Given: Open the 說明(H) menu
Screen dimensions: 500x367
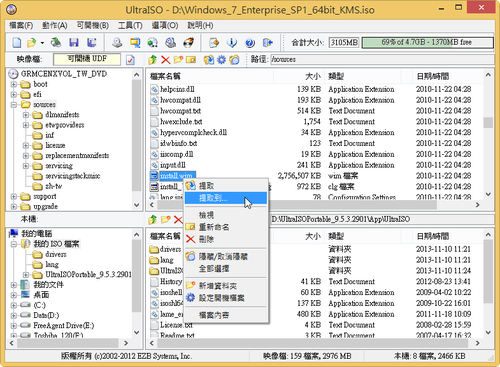Looking at the screenshot, I should tap(200, 25).
